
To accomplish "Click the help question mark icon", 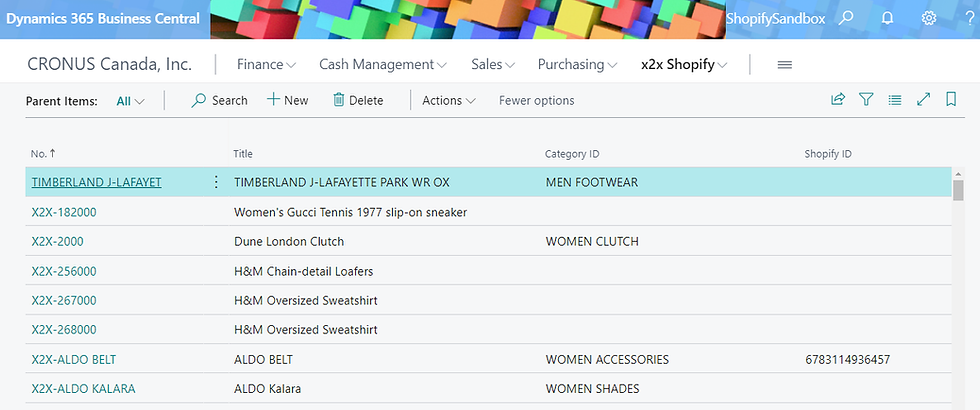I will pos(965,18).
